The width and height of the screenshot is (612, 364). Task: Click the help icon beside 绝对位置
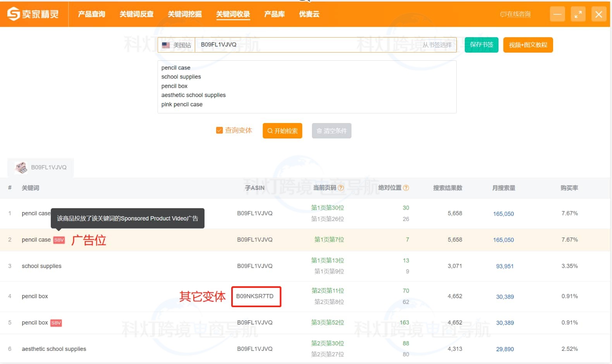coord(406,188)
